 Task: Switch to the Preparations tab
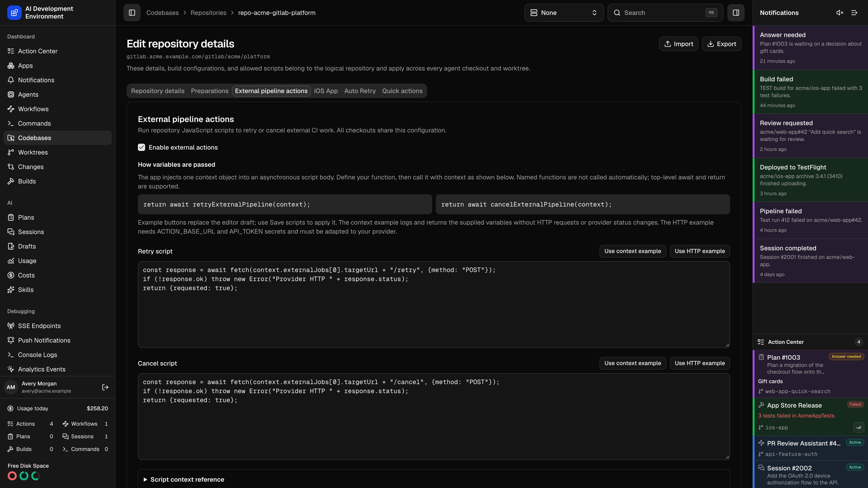210,91
